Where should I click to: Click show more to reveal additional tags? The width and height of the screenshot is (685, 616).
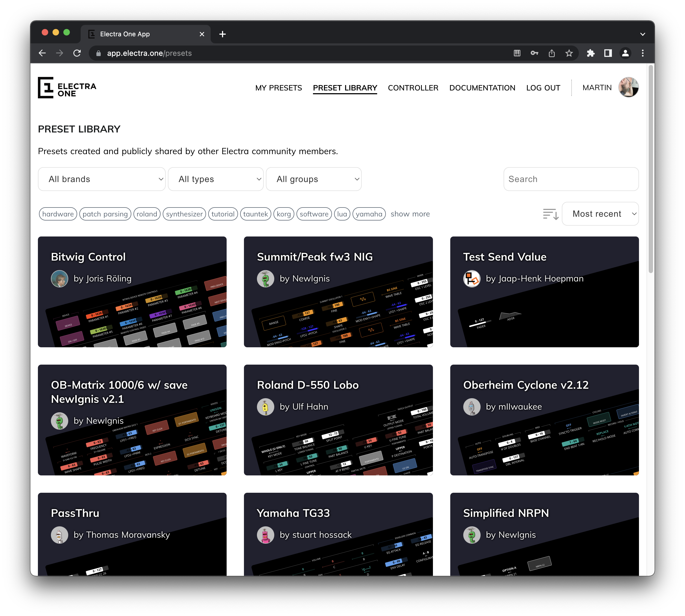pyautogui.click(x=410, y=214)
